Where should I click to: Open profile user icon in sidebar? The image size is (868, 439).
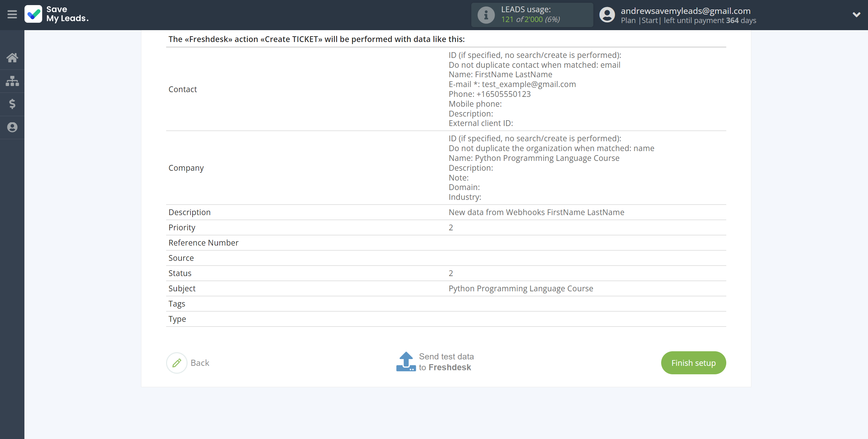tap(12, 127)
